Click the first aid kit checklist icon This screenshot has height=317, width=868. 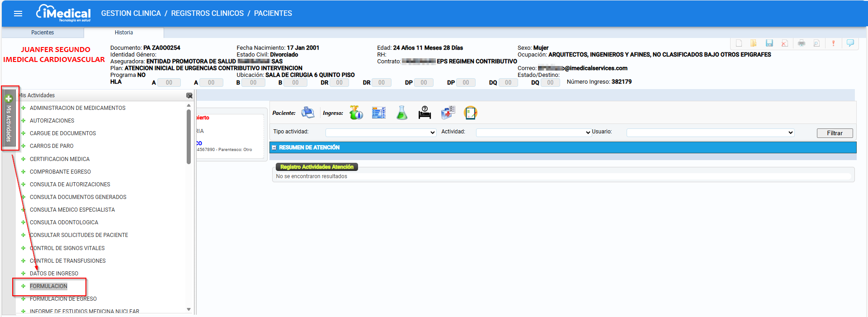coord(448,113)
